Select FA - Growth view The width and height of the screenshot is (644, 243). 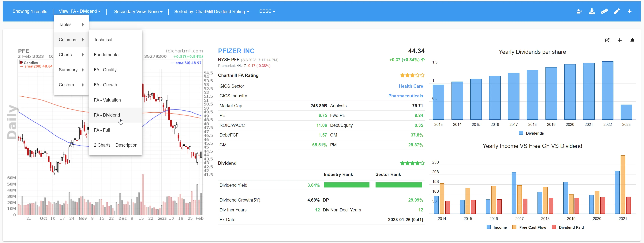pos(115,85)
